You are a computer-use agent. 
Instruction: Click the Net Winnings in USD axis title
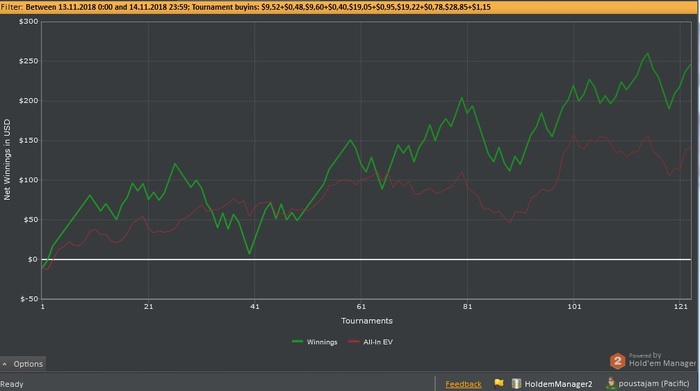pyautogui.click(x=7, y=159)
